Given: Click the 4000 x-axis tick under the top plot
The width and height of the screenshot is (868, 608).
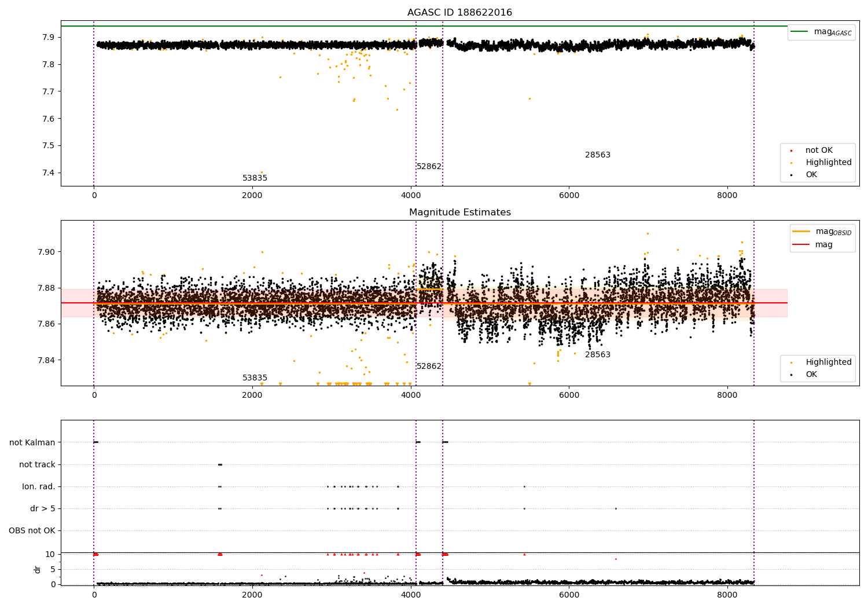Looking at the screenshot, I should pos(411,196).
